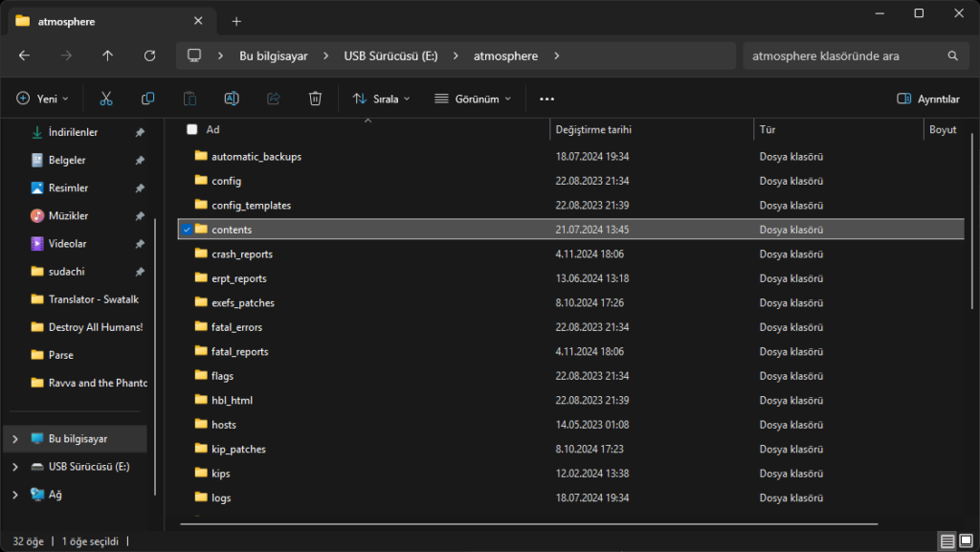Toggle the select-all checkbox beside Ad

point(192,129)
